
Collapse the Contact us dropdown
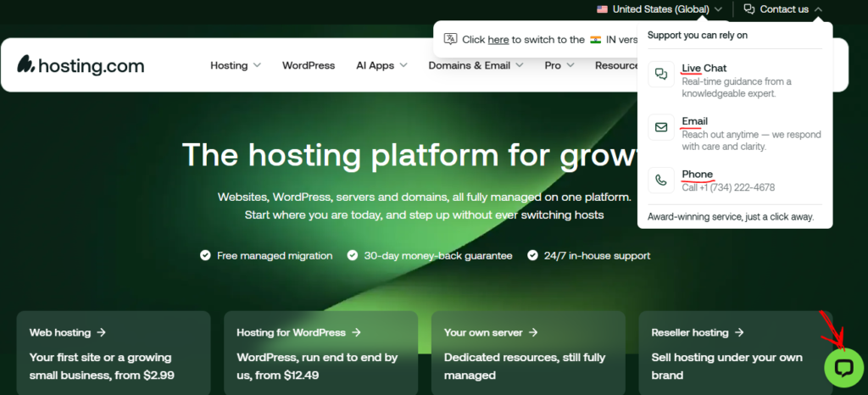782,8
